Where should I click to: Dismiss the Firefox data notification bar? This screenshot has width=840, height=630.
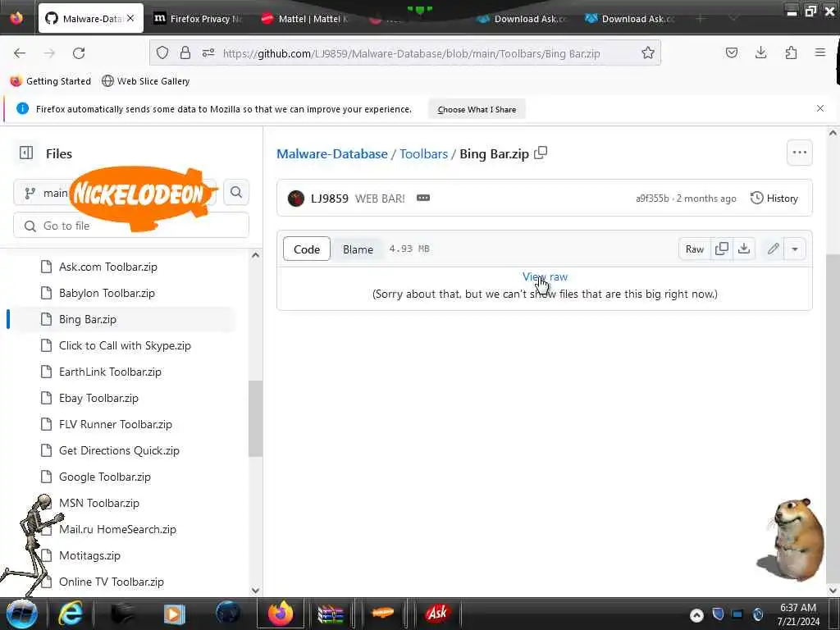tap(820, 108)
